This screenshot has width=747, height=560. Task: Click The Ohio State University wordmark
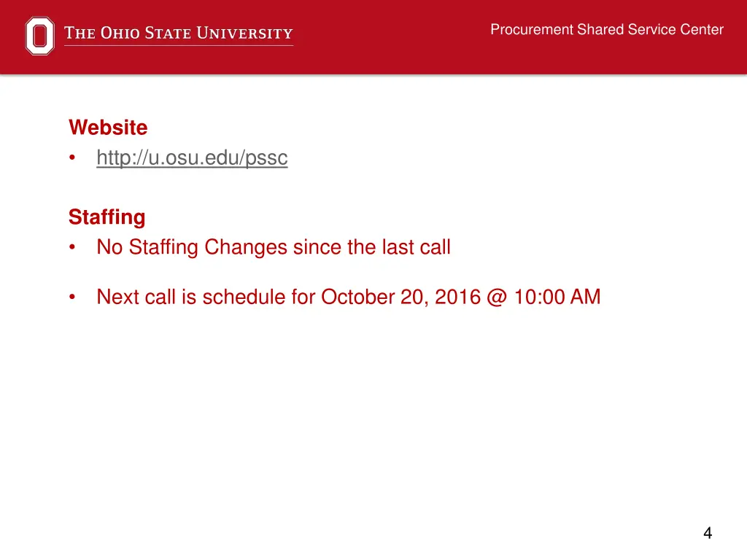pyautogui.click(x=179, y=34)
